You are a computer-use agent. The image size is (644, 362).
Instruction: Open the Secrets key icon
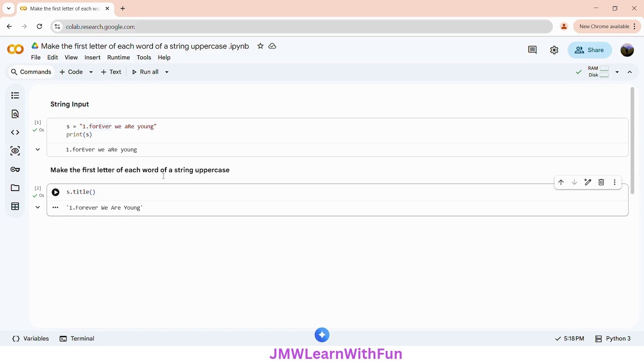point(15,169)
